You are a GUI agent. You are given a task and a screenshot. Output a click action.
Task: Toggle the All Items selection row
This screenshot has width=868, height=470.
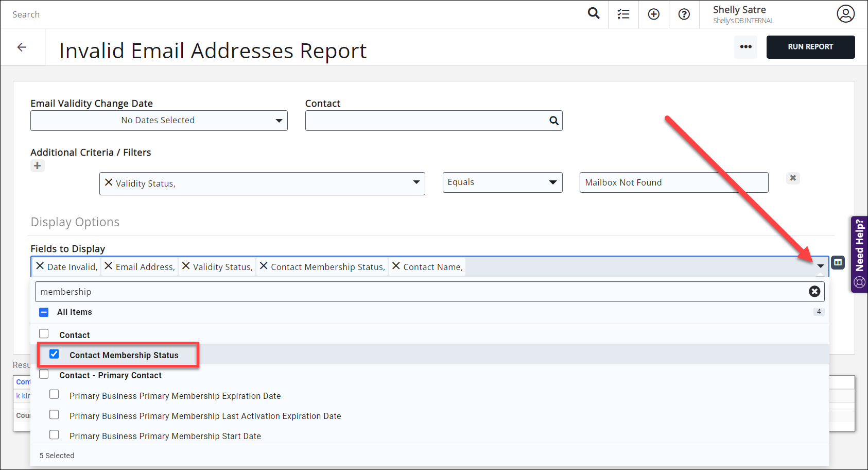(44, 312)
